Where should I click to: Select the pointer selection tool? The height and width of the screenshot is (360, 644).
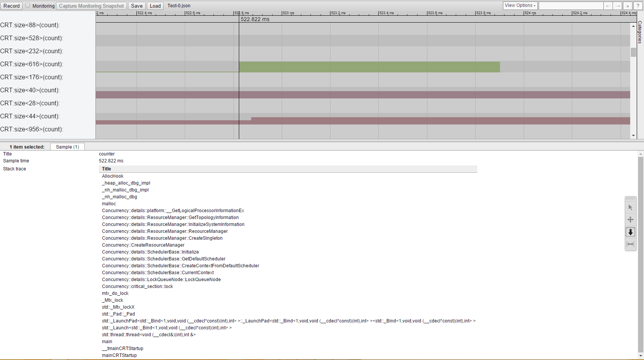631,208
